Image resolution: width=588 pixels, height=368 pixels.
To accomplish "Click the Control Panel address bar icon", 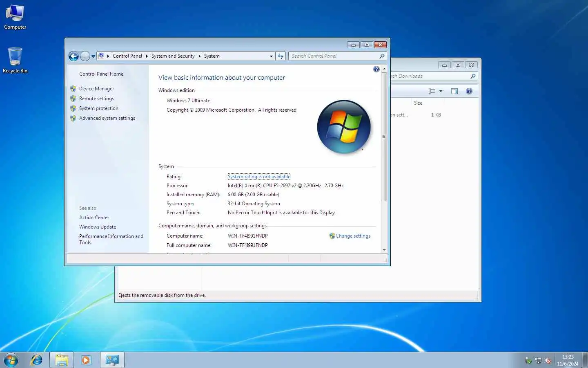I will [101, 56].
